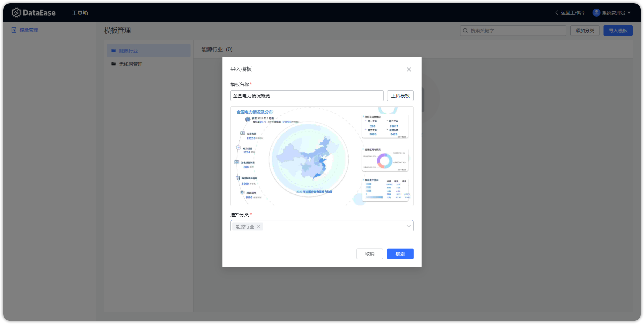Select the 能源行业 category row
The width and height of the screenshot is (644, 324).
click(149, 51)
